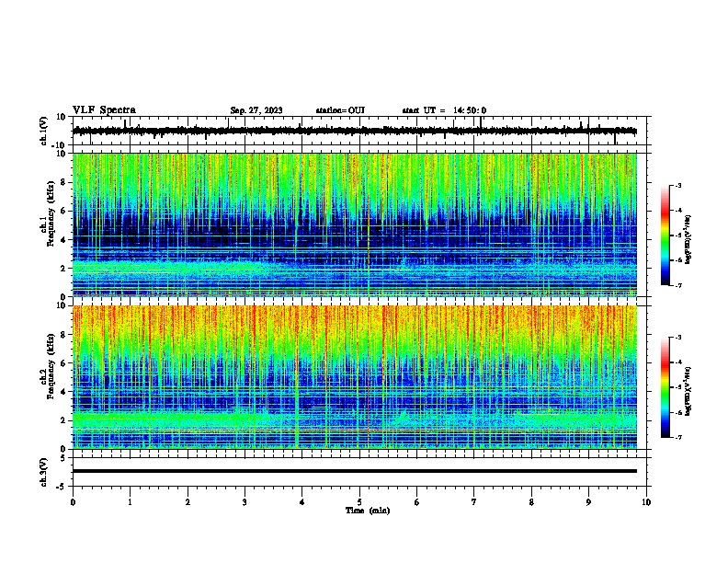Image resolution: width=728 pixels, height=563 pixels.
Task: Click time axis tick label "9"
Action: pyautogui.click(x=588, y=502)
